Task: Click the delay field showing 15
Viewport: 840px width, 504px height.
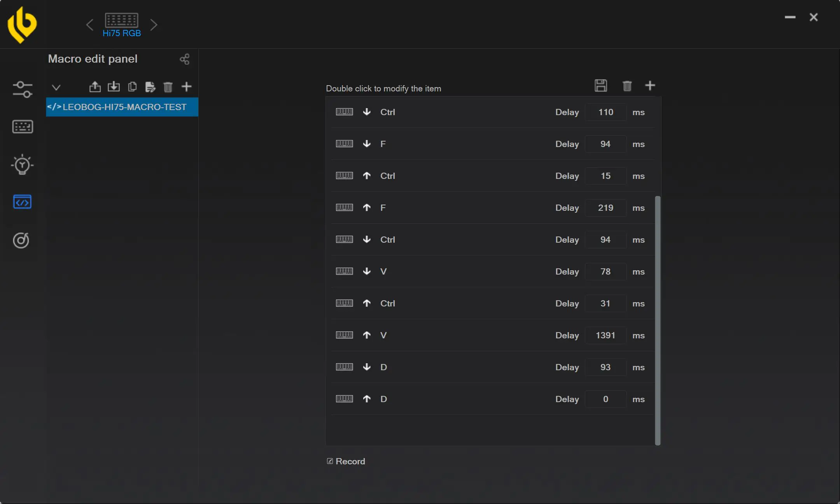Action: pos(606,176)
